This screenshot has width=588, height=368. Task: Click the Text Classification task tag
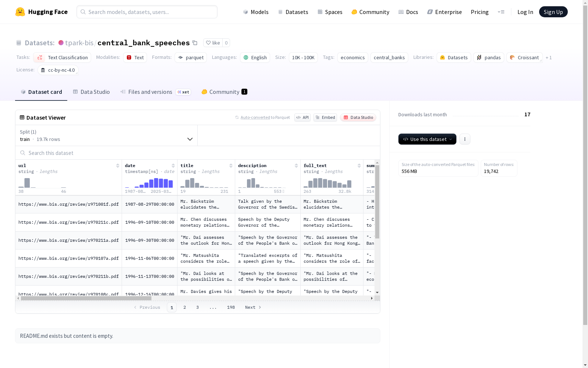pyautogui.click(x=62, y=57)
